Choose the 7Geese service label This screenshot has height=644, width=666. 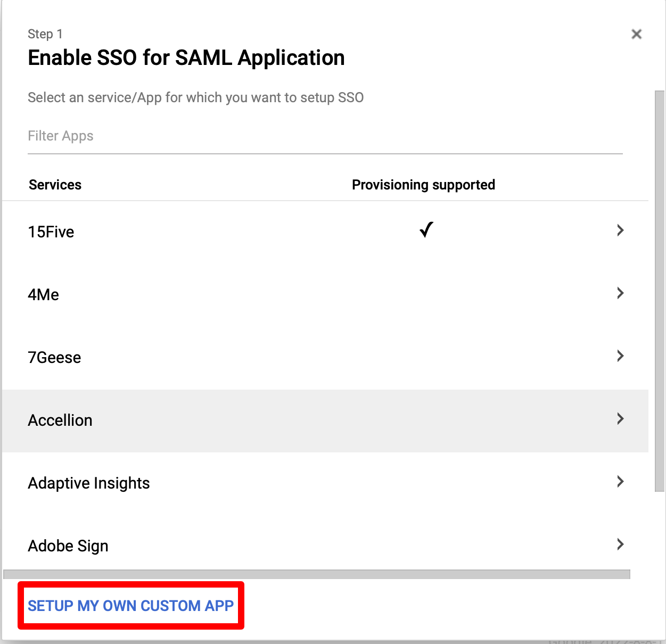click(x=54, y=358)
